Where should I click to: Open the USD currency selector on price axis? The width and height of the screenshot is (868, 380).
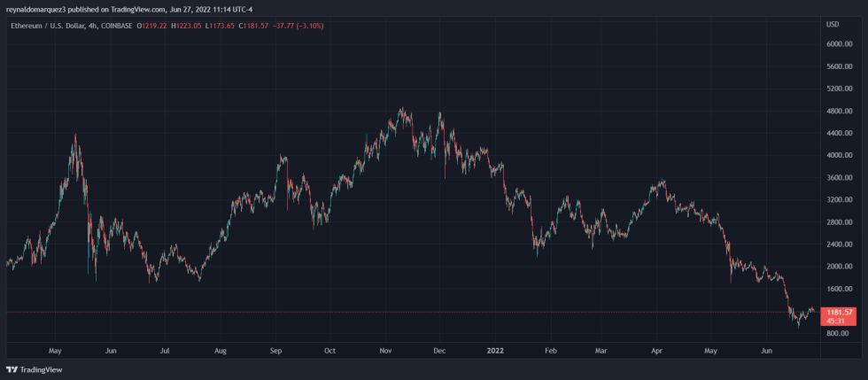click(x=832, y=23)
